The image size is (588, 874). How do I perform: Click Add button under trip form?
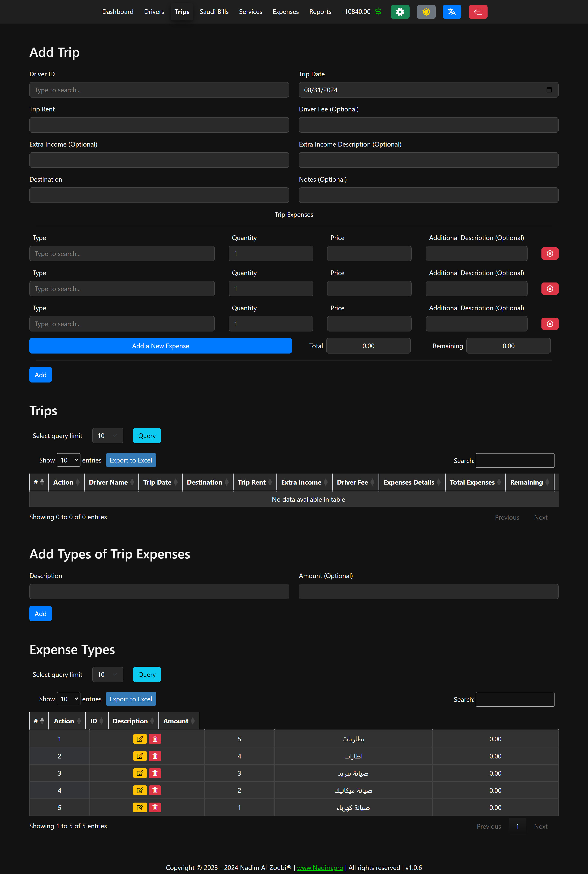click(x=40, y=375)
